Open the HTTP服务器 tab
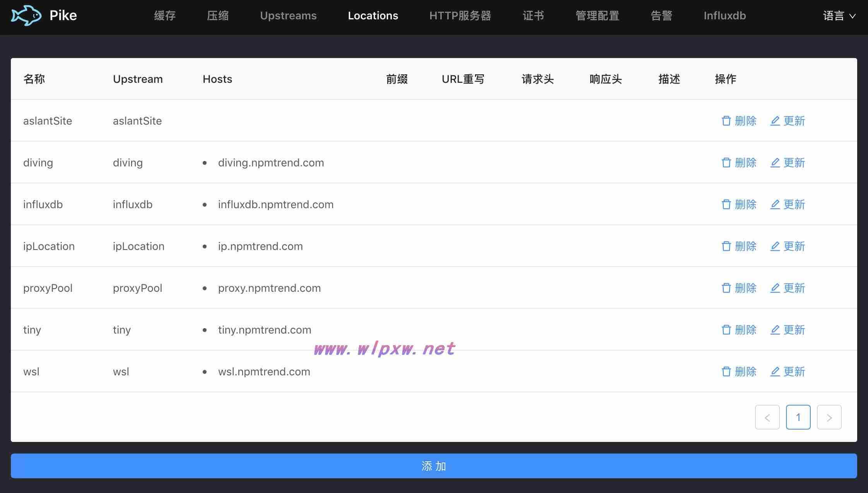The image size is (868, 493). [x=460, y=15]
